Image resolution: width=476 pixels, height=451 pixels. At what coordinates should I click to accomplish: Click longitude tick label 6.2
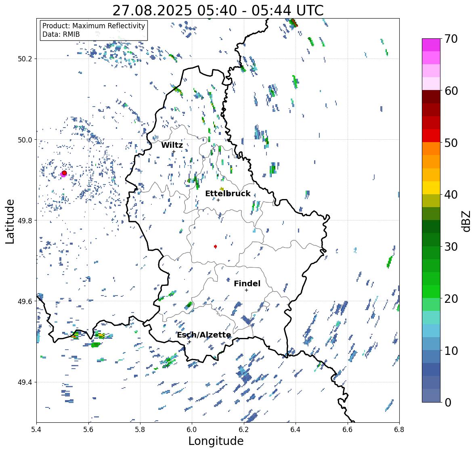[244, 430]
